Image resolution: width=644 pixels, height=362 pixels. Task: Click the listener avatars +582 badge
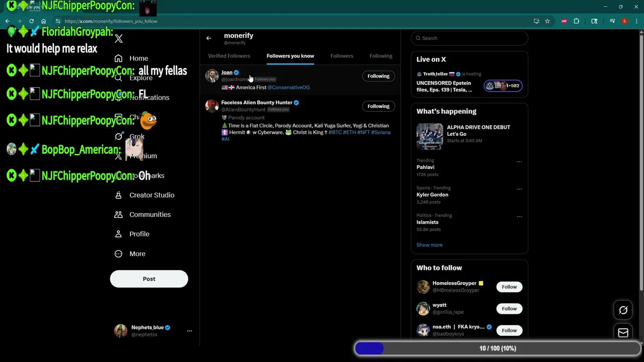pyautogui.click(x=503, y=85)
